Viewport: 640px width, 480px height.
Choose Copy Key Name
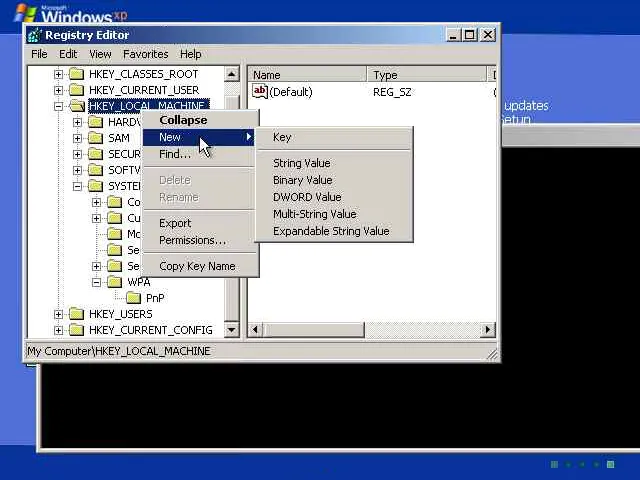click(x=199, y=266)
